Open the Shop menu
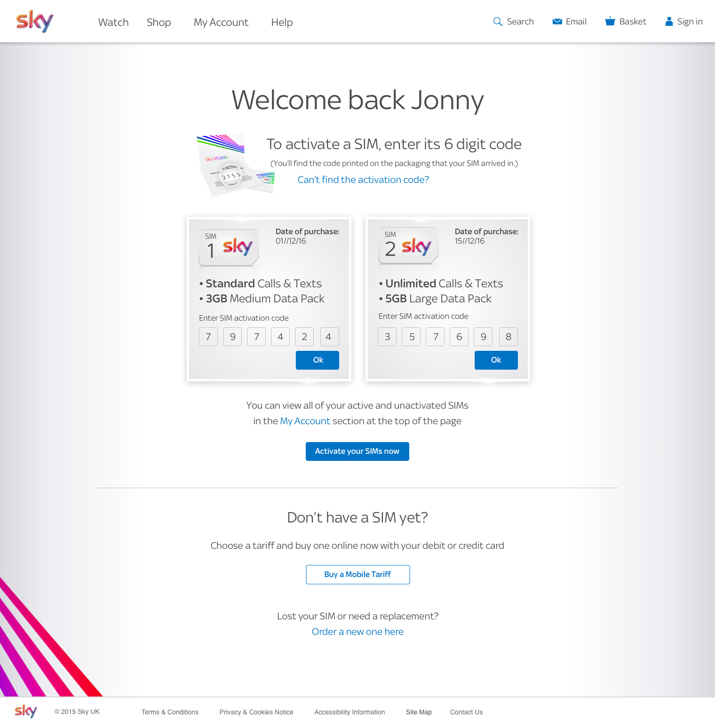This screenshot has width=715, height=728. point(159,22)
